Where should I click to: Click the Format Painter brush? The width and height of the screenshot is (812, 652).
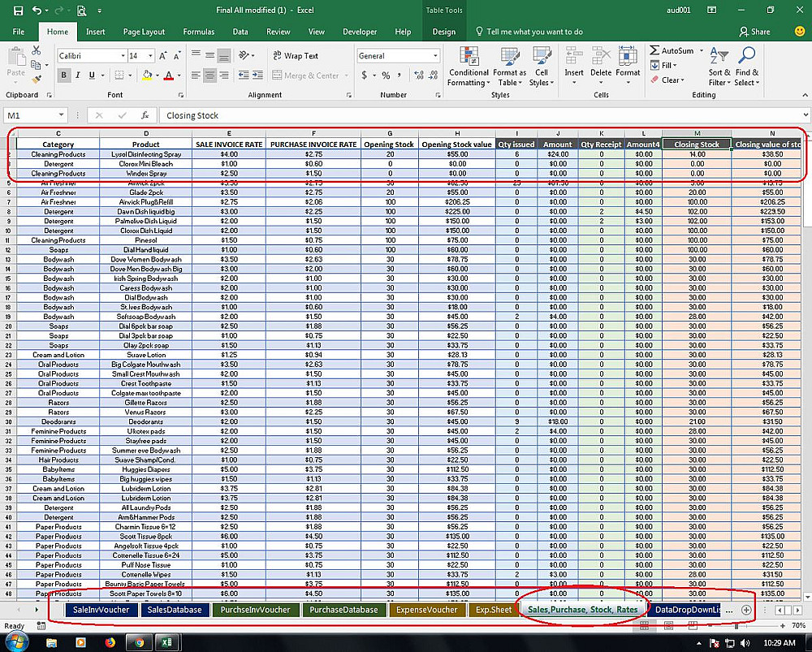(x=36, y=80)
